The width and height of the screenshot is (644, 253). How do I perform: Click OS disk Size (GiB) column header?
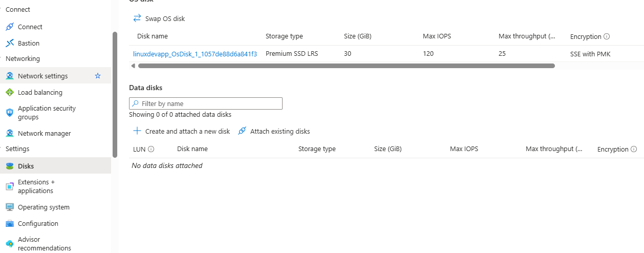point(358,36)
